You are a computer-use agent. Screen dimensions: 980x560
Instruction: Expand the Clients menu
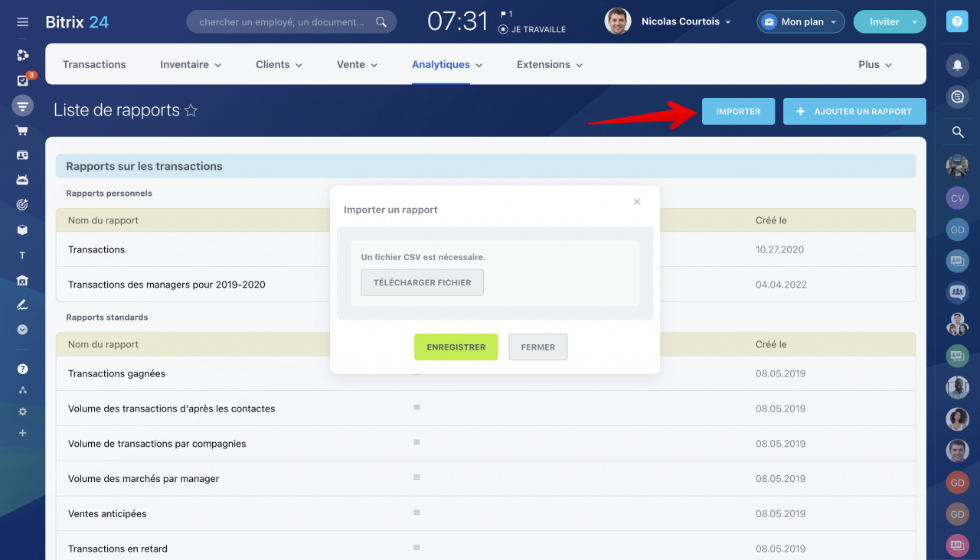[279, 64]
